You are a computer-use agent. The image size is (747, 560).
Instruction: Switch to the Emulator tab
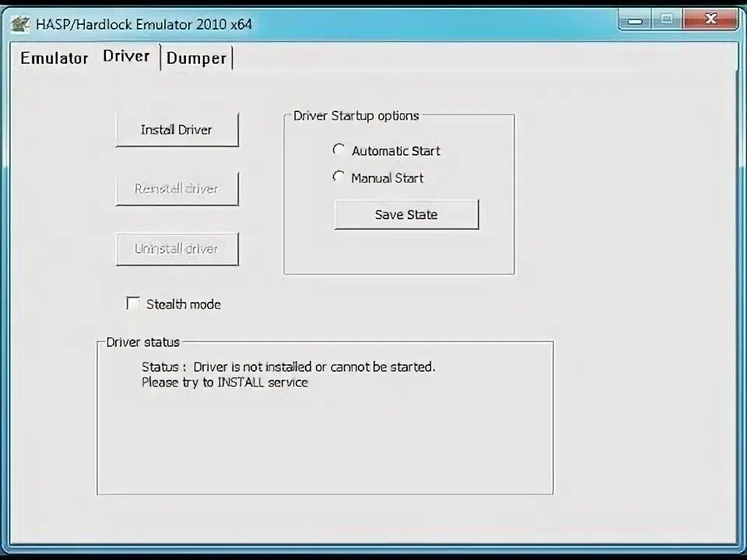coord(54,58)
